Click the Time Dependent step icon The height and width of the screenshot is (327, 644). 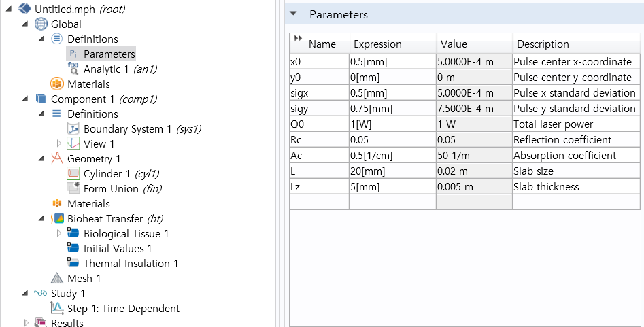pos(58,309)
